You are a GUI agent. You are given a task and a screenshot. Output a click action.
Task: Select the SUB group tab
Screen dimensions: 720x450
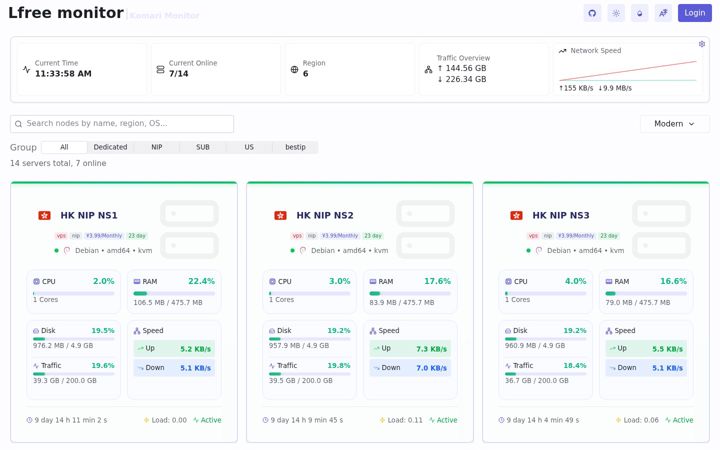(203, 147)
